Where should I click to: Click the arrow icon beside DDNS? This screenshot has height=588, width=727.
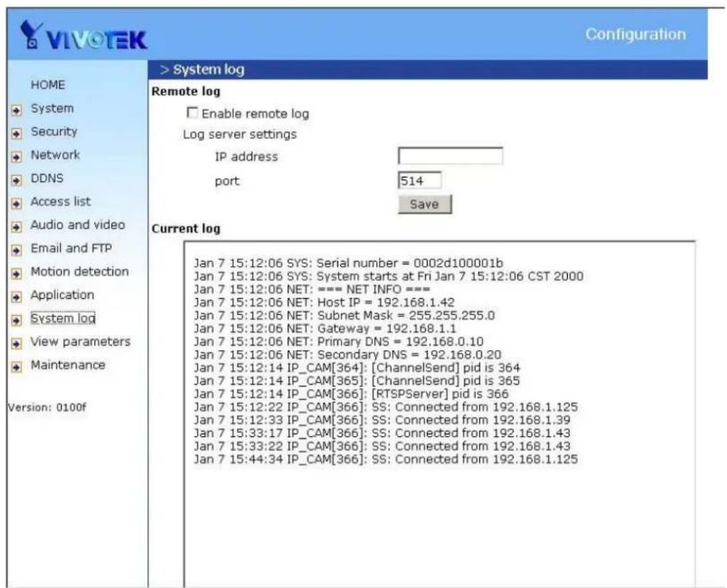point(16,180)
